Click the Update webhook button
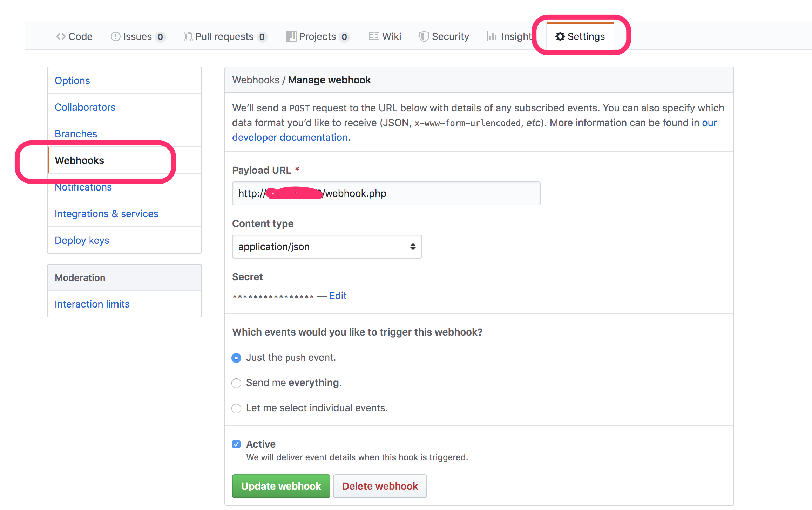 coord(281,486)
